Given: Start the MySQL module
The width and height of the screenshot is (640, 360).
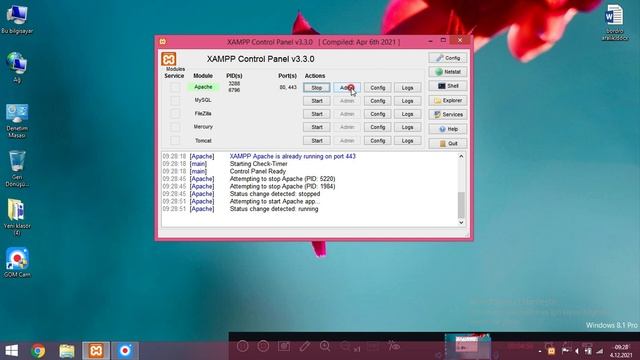Looking at the screenshot, I should pyautogui.click(x=317, y=101).
